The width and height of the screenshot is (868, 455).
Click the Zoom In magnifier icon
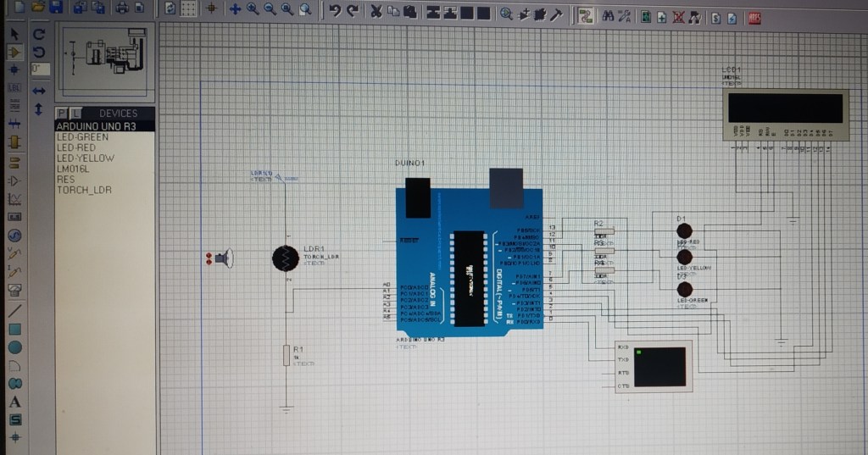pyautogui.click(x=253, y=10)
